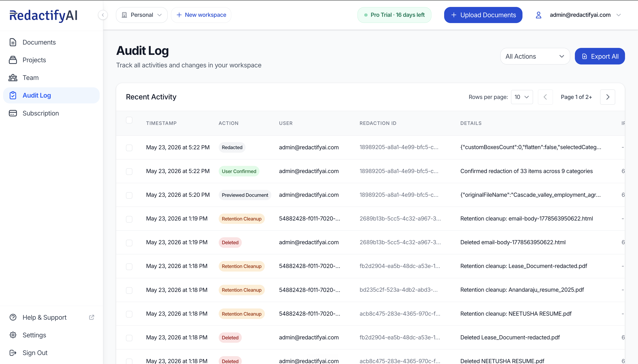The height and width of the screenshot is (364, 638).
Task: Open Subscription in the sidebar
Action: pyautogui.click(x=51, y=113)
